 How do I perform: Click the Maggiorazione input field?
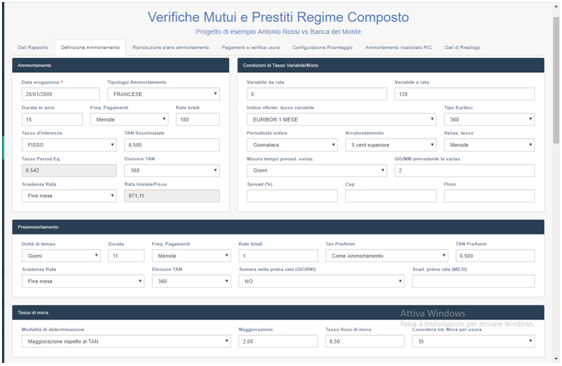point(278,341)
